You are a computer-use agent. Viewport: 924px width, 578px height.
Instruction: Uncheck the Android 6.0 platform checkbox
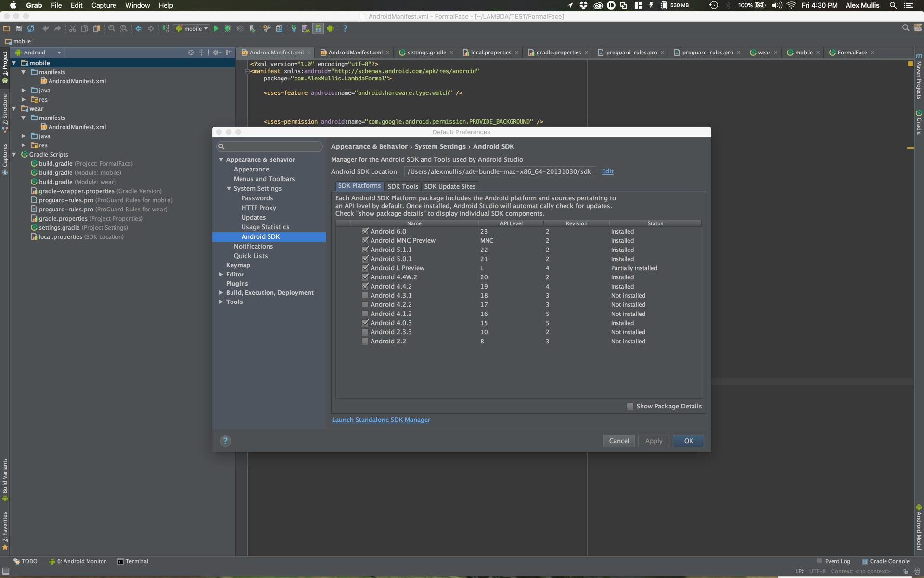click(365, 232)
